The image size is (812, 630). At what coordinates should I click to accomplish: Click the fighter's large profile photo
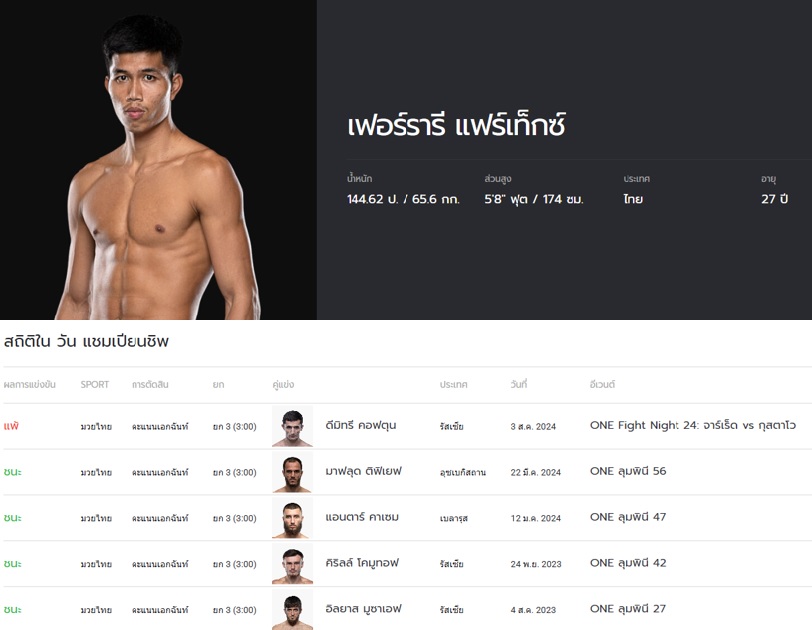[158, 159]
